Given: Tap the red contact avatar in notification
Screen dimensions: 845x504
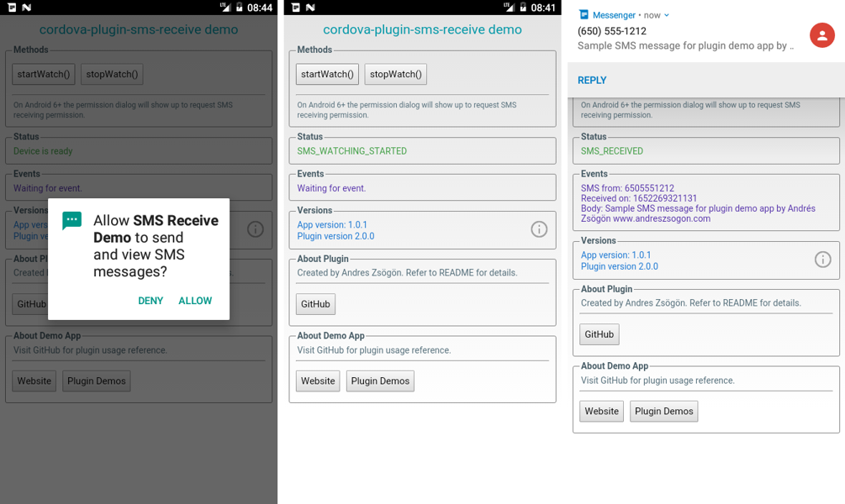Looking at the screenshot, I should pos(821,35).
